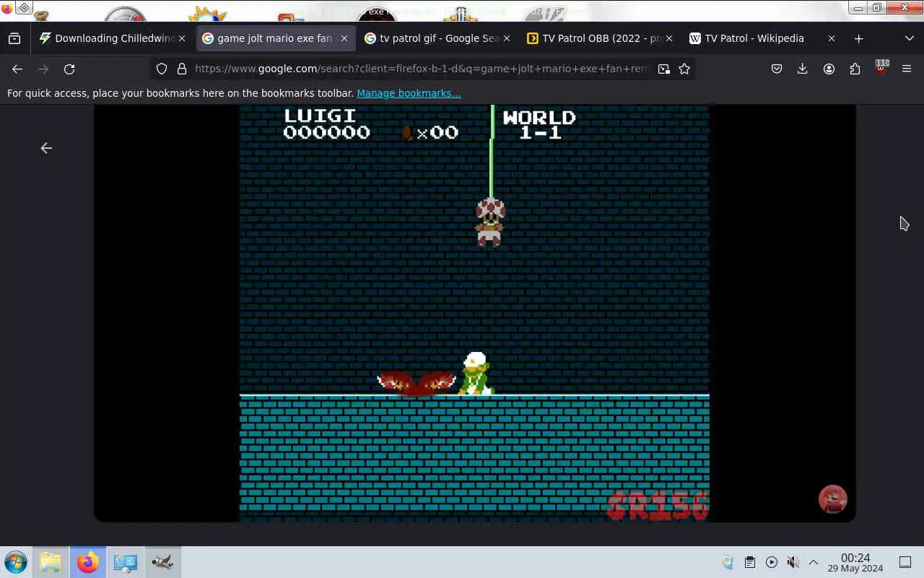Close the game jolt mario exe tab
This screenshot has height=578, width=924.
(344, 38)
